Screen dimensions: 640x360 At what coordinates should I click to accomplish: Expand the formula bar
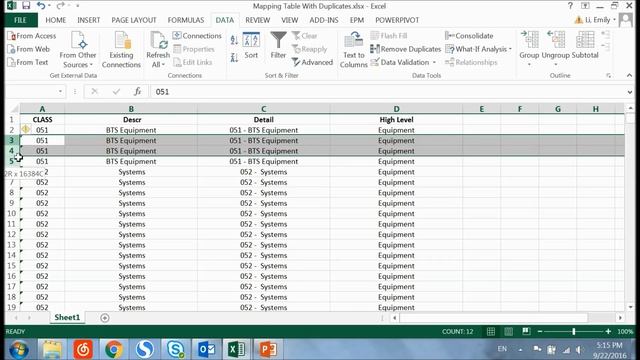(x=629, y=92)
